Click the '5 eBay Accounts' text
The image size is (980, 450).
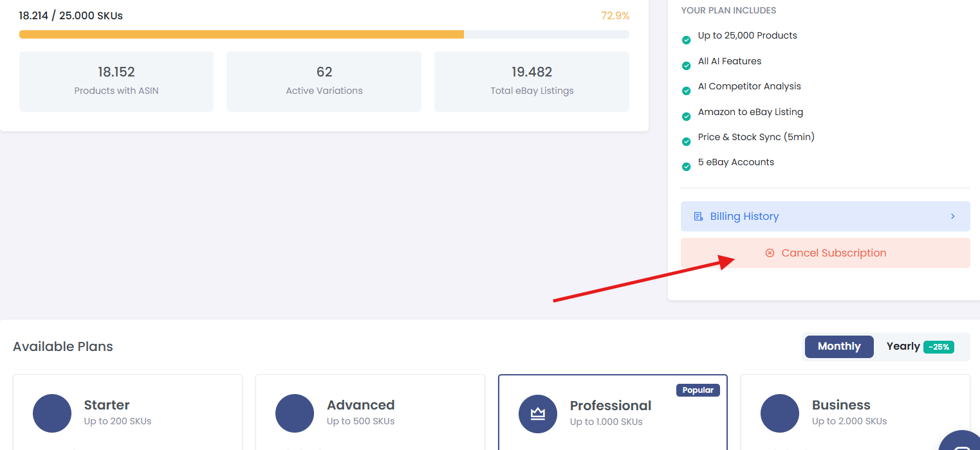736,162
